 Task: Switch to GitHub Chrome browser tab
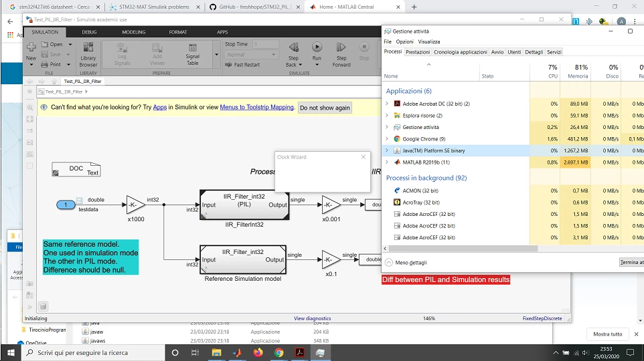coord(254,7)
